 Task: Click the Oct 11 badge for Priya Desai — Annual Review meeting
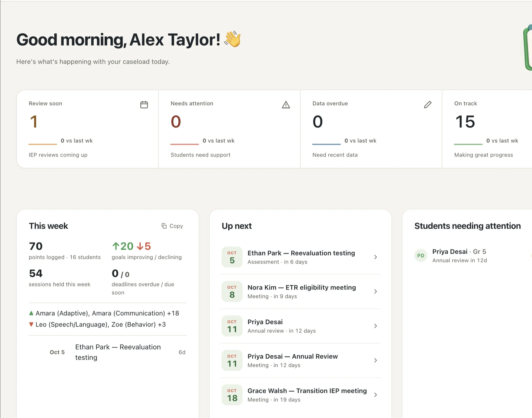(x=232, y=360)
